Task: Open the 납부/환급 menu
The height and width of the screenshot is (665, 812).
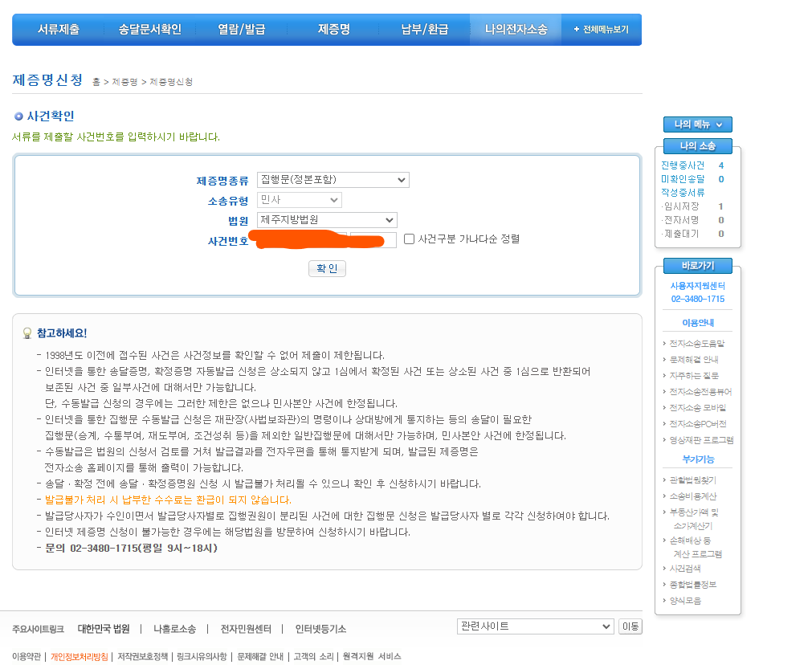Action: click(x=425, y=30)
